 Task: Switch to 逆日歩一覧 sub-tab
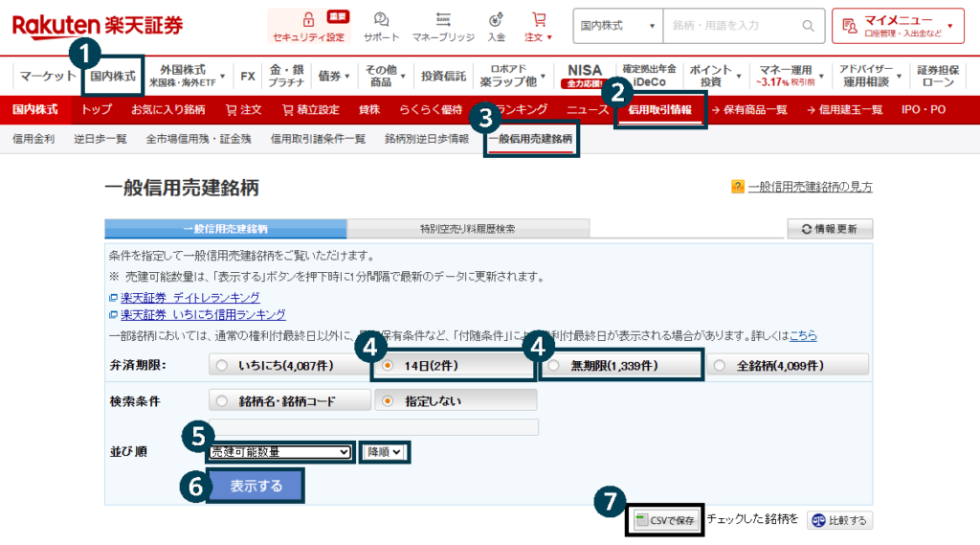[x=100, y=139]
